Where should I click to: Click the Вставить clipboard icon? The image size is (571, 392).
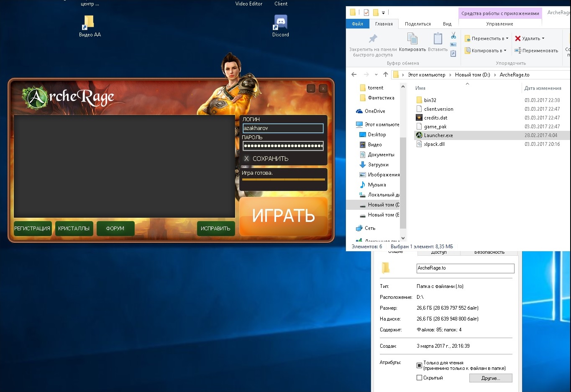[438, 39]
